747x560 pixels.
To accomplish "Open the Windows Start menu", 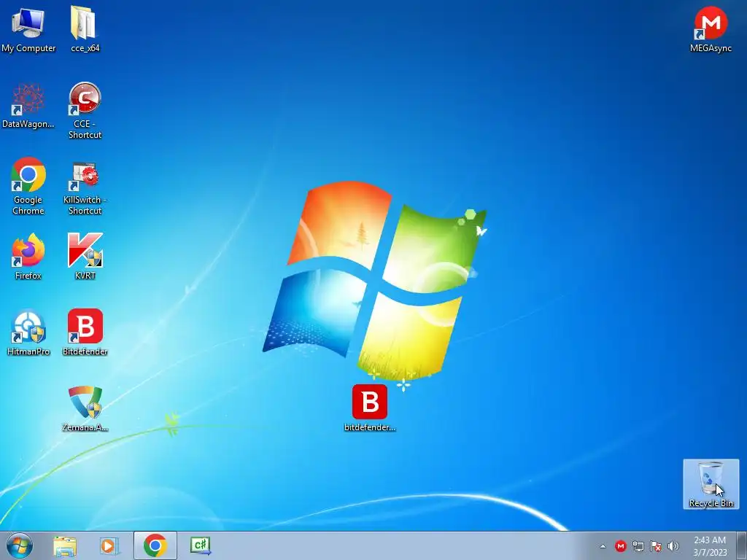I will [20, 545].
